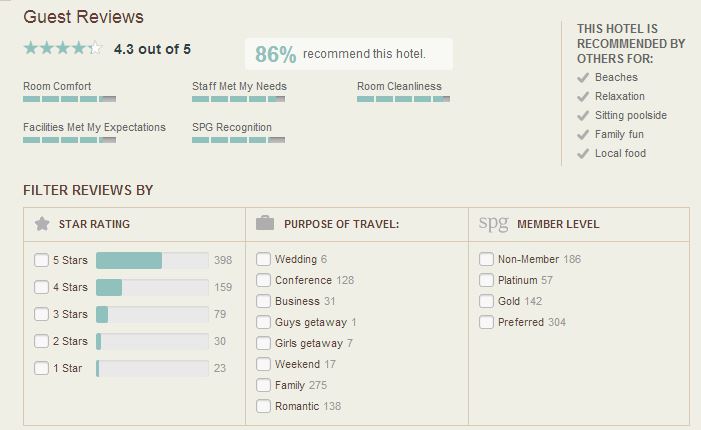
Task: Check the 5 Stars filter box
Action: [41, 260]
